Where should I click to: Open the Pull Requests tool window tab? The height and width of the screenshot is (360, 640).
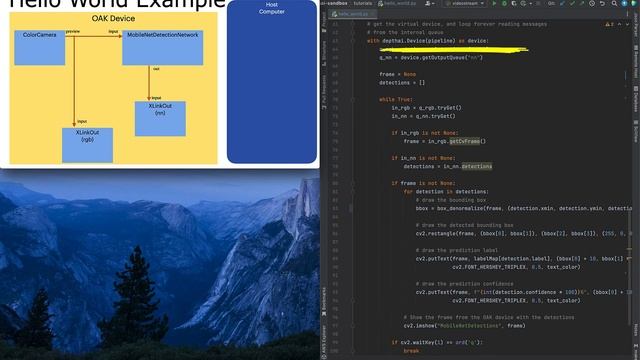(324, 92)
